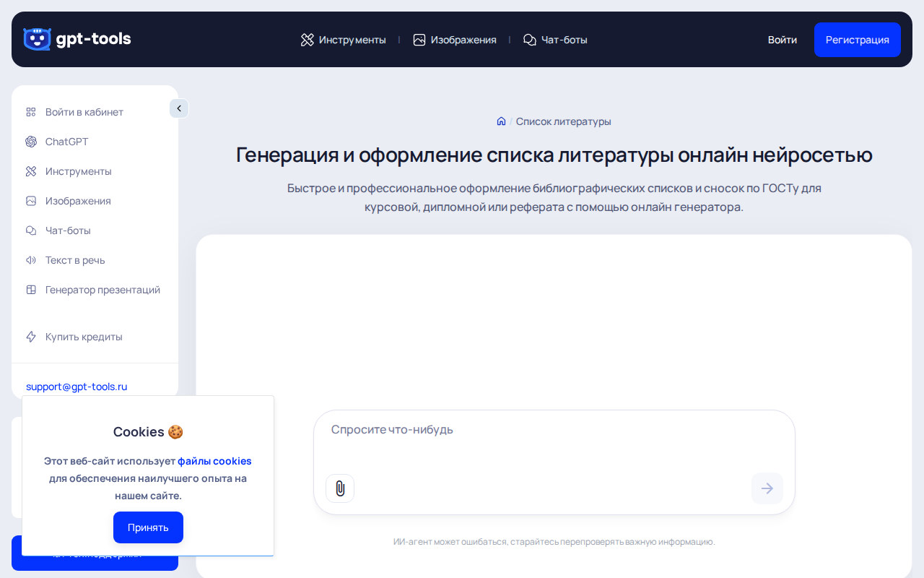Screen dimensions: 924x578
Task: Click the sidebar Изображения menu label
Action: point(78,201)
